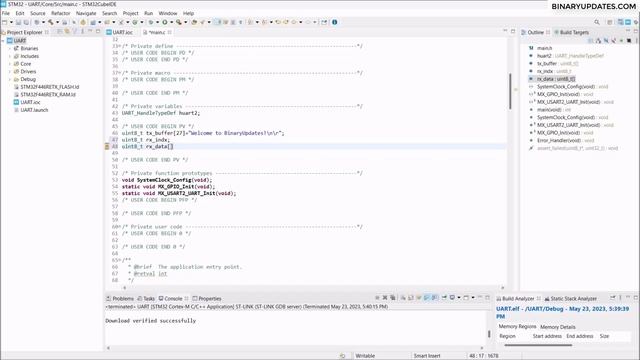Open the Information Center icon
This screenshot has height=360, width=640.
335,22
